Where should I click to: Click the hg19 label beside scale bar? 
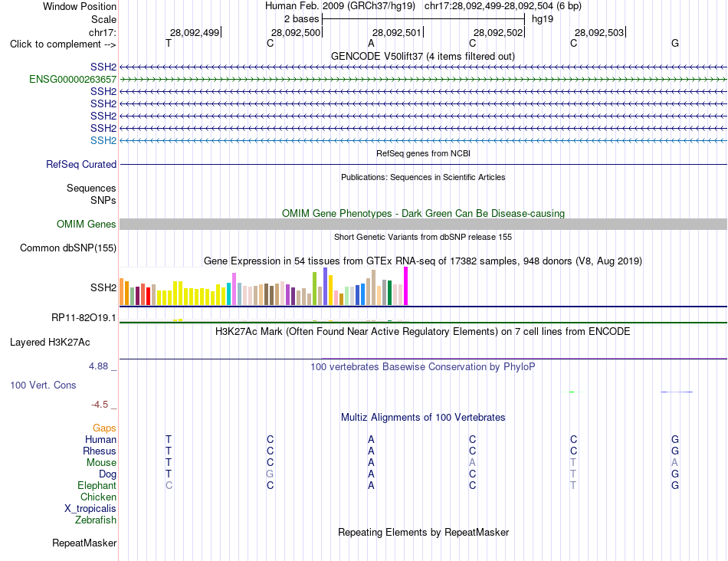pyautogui.click(x=543, y=19)
